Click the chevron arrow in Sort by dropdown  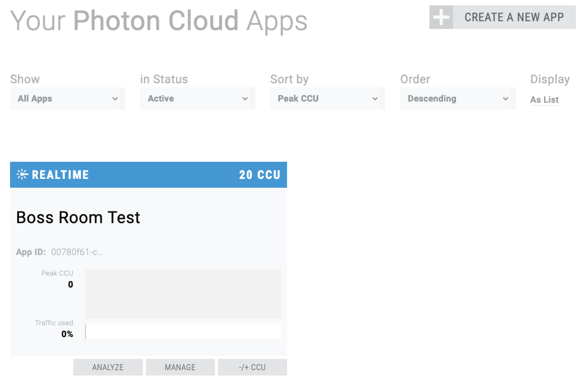375,99
